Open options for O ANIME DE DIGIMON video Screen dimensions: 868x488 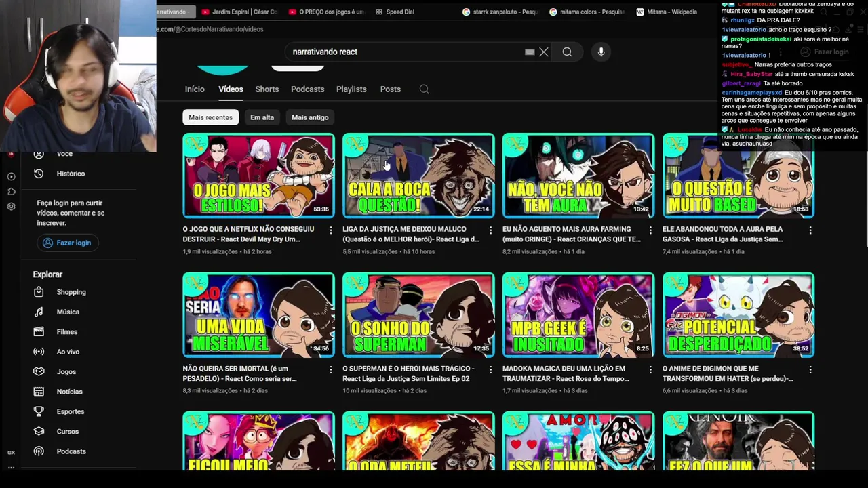pos(810,370)
